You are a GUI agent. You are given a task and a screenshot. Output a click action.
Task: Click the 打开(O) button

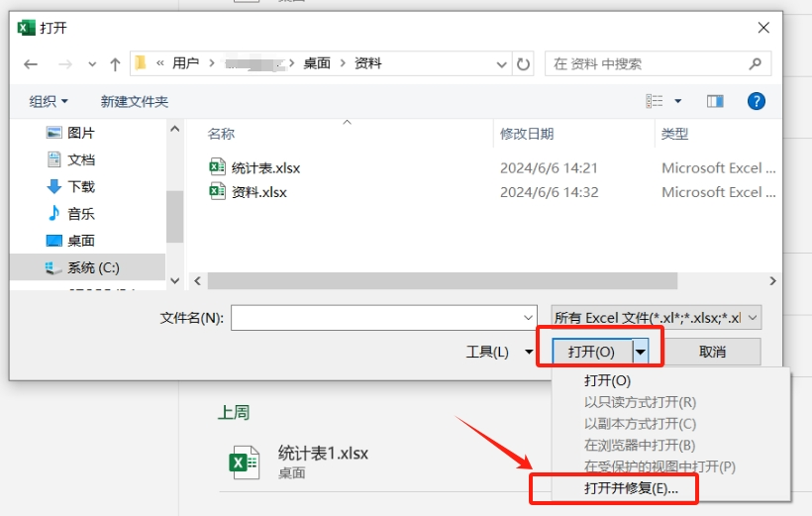point(592,352)
